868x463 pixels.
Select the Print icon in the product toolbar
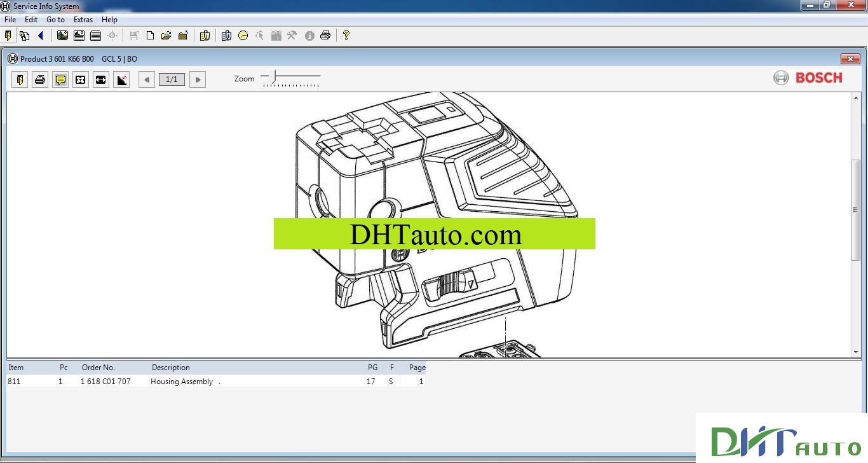(x=39, y=79)
